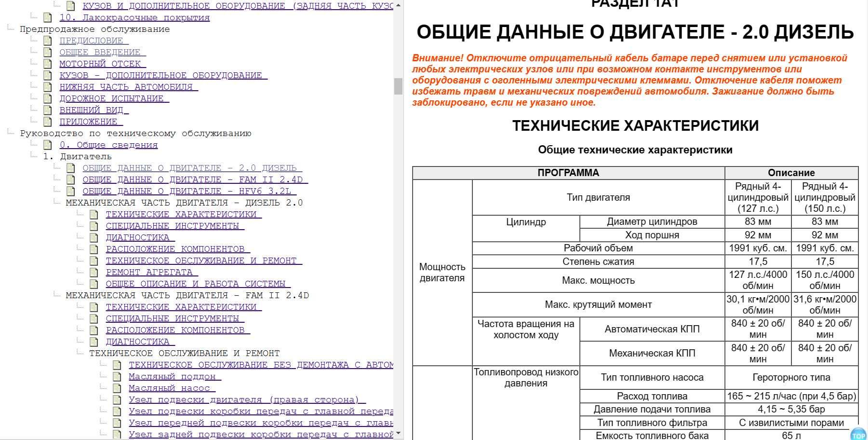Click page icon beside РЕМОНТ АГРЕГАТА
This screenshot has width=868, height=440.
point(93,272)
